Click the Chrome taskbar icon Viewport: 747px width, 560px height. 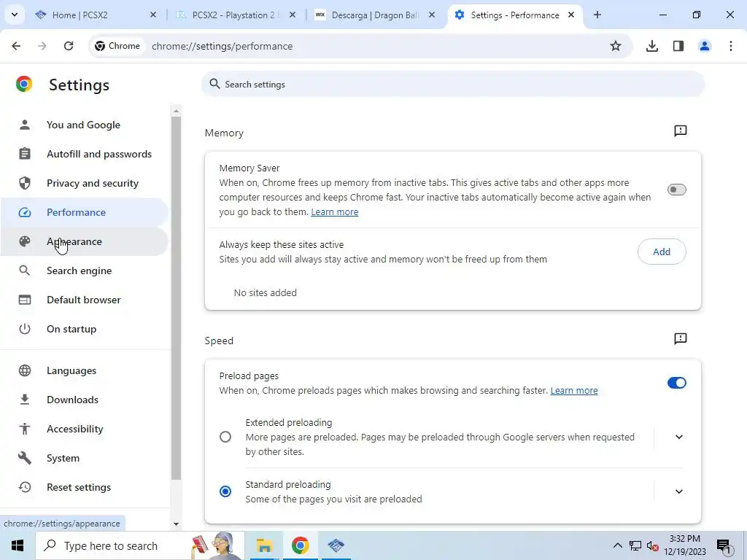coord(300,545)
